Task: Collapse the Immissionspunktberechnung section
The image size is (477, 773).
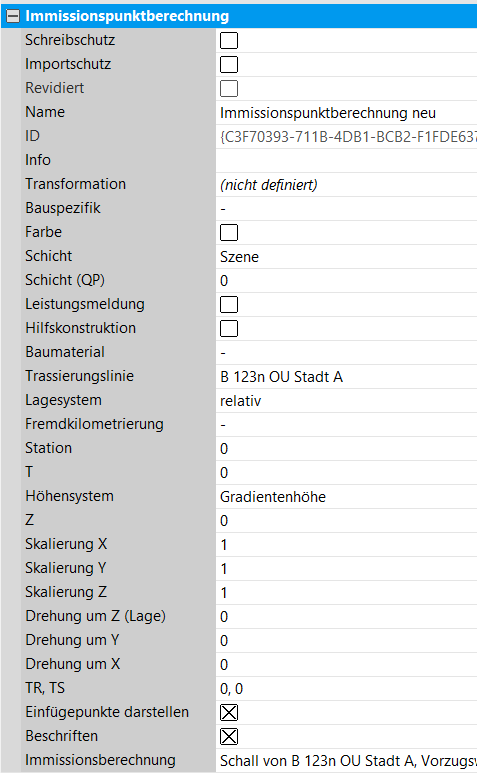Action: 12,16
